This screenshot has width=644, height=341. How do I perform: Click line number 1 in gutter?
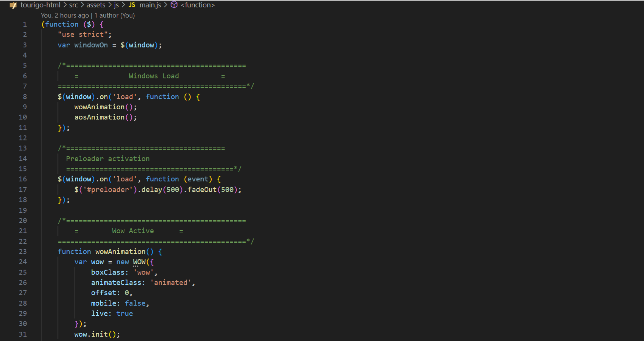click(x=25, y=24)
